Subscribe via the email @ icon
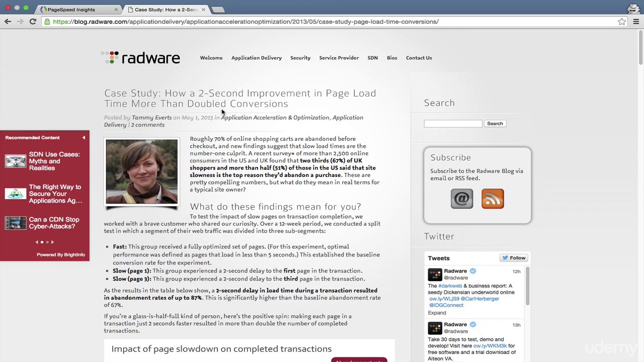 pos(462,199)
